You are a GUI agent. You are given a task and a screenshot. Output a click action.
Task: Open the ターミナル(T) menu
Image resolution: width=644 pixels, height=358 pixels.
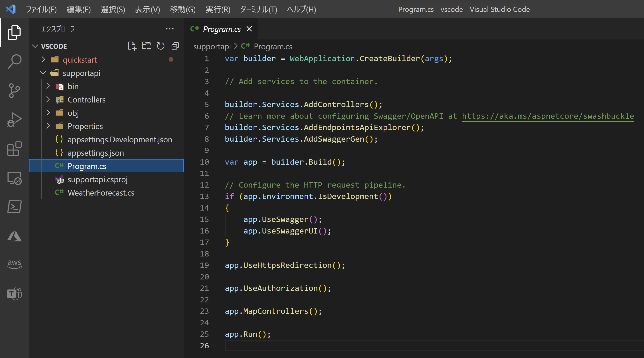click(x=258, y=9)
